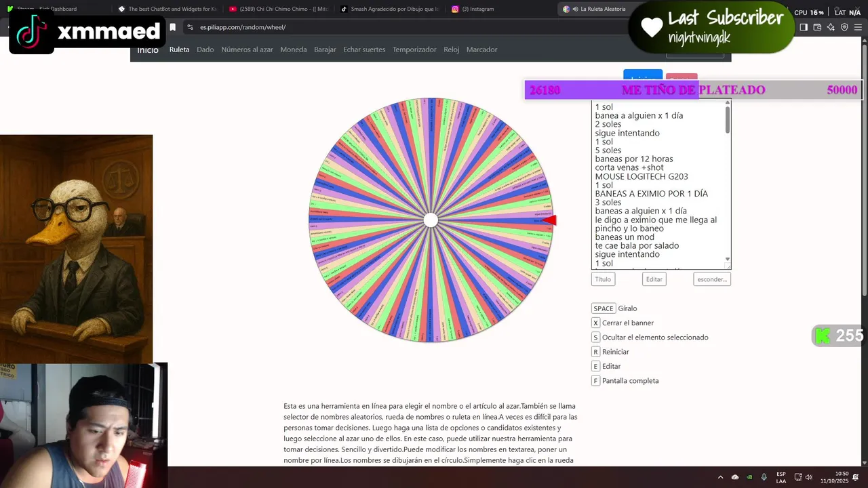
Task: Click the ME TIÑO DE PLATEADO goal progress bar
Action: click(x=693, y=89)
